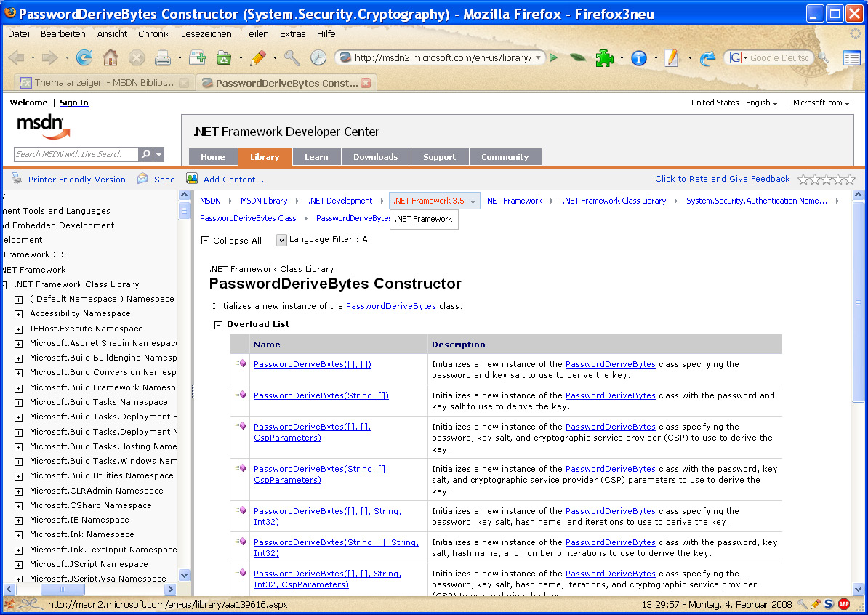868x615 pixels.
Task: Open the .NET Framework 3.5 breadcrumb dropdown
Action: (x=473, y=201)
